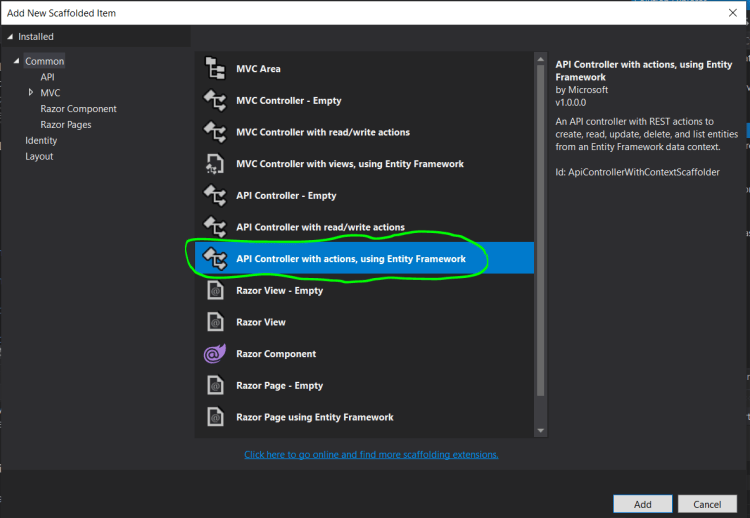Choose MVC Controller with read/write actions text

tap(323, 132)
